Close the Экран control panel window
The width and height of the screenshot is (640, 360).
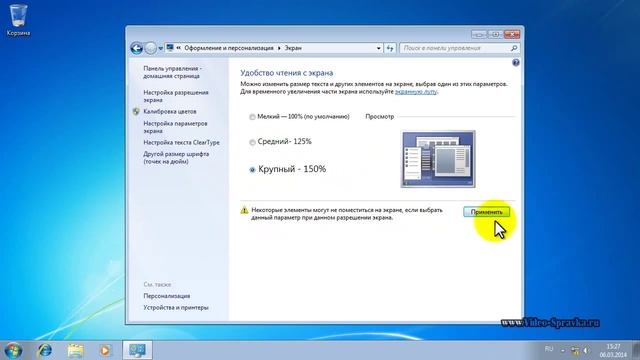511,34
